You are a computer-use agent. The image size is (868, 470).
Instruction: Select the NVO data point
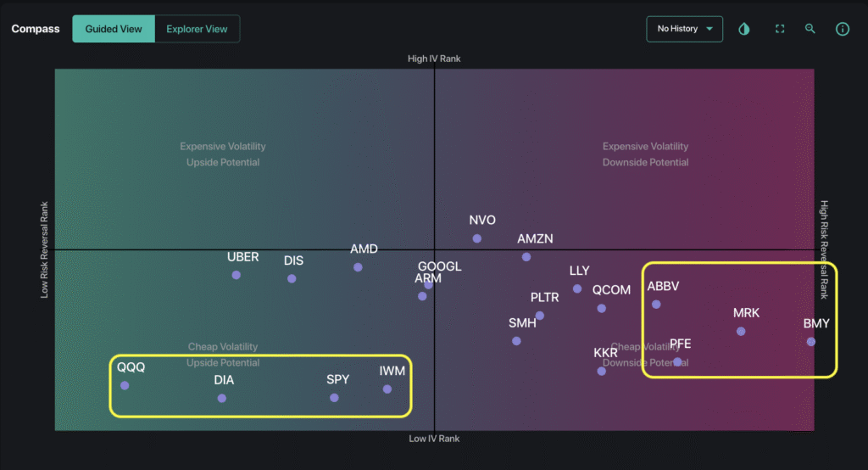[477, 239]
